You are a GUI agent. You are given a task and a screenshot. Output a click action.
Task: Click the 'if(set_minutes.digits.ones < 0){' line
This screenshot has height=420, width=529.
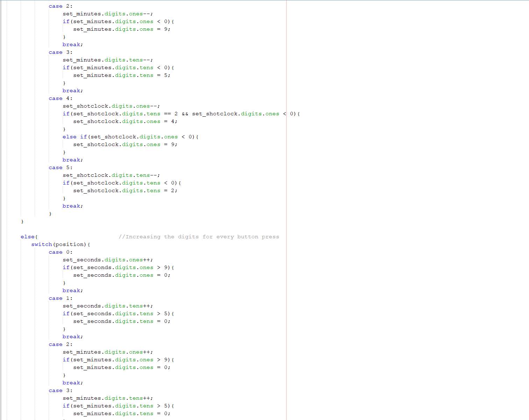[118, 22]
